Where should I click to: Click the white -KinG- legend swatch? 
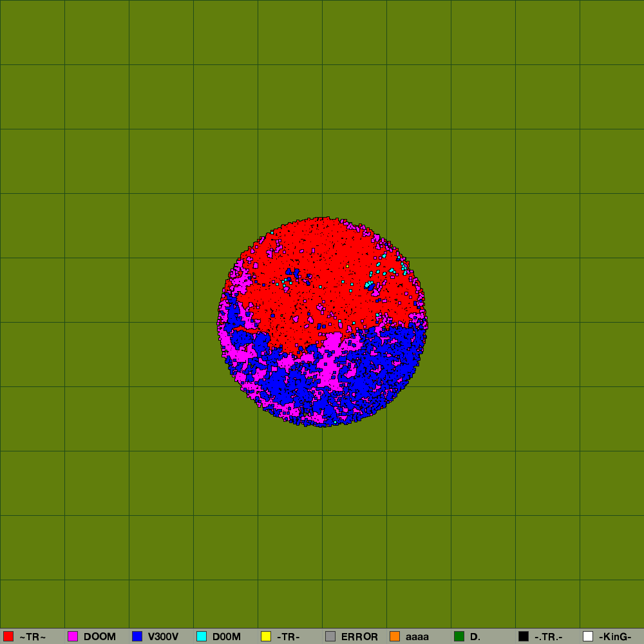(x=588, y=636)
